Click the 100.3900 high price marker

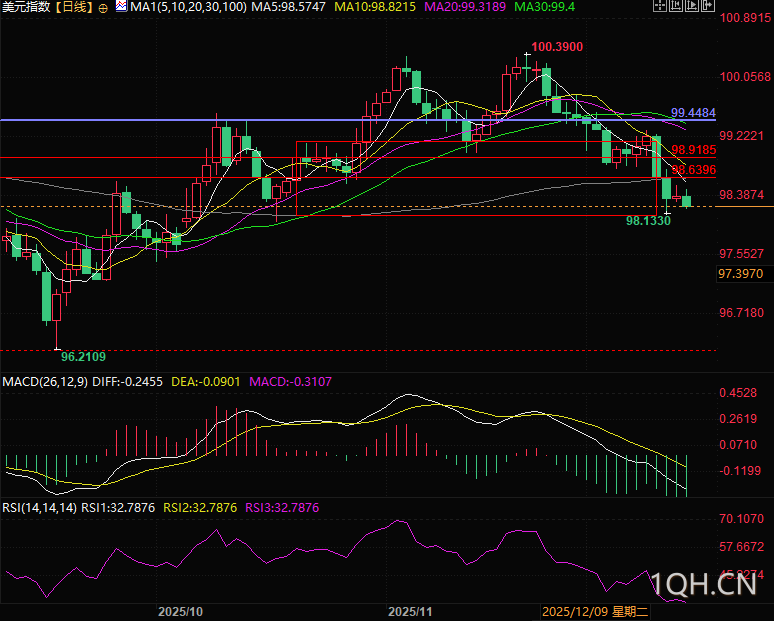point(557,47)
